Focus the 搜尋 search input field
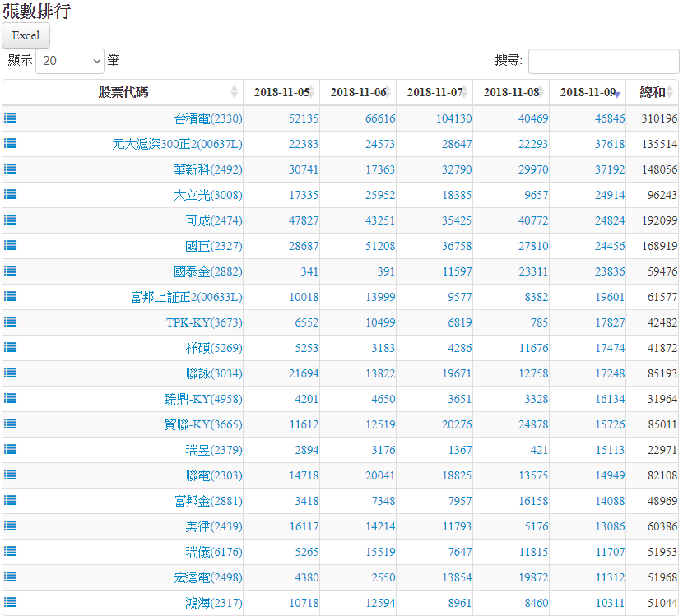 [x=603, y=61]
